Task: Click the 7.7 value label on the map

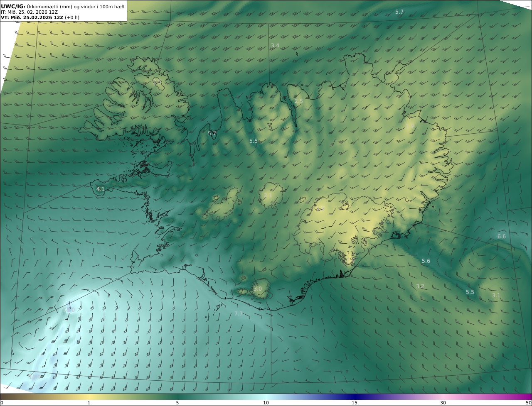Action: coord(239,313)
